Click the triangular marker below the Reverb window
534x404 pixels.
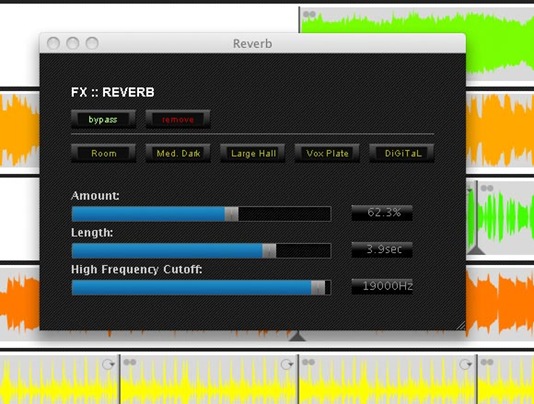point(297,336)
